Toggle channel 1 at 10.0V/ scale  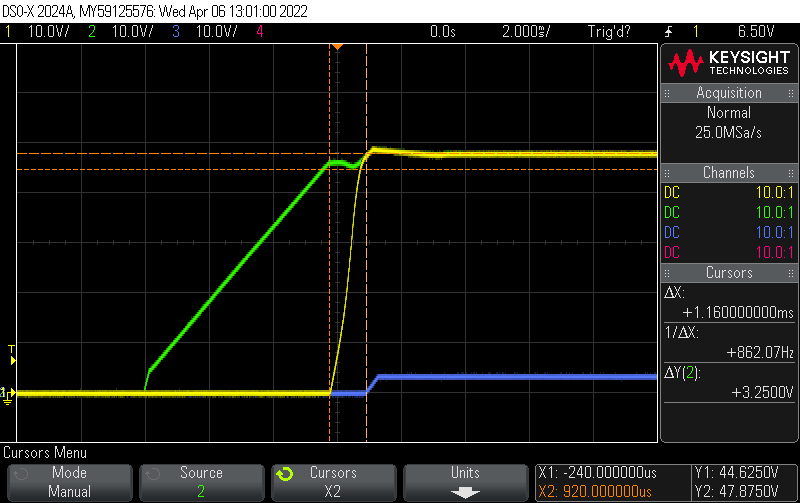tap(38, 32)
